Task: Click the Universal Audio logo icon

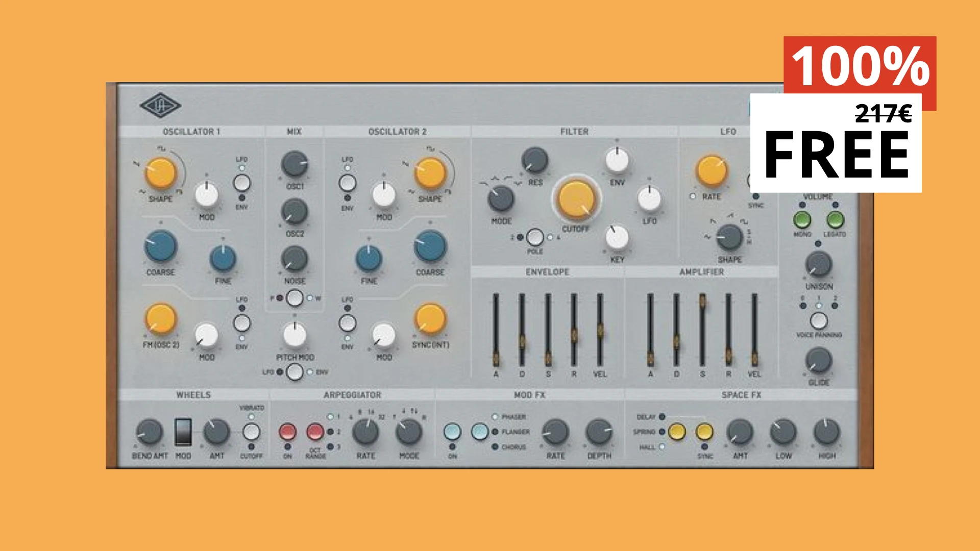Action: tap(160, 106)
